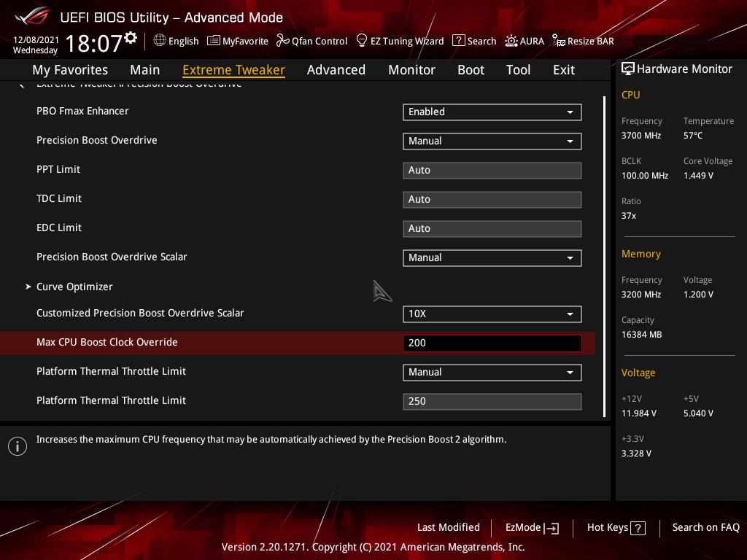Open Resize BAR configuration
Image resolution: width=747 pixels, height=560 pixels.
point(583,41)
